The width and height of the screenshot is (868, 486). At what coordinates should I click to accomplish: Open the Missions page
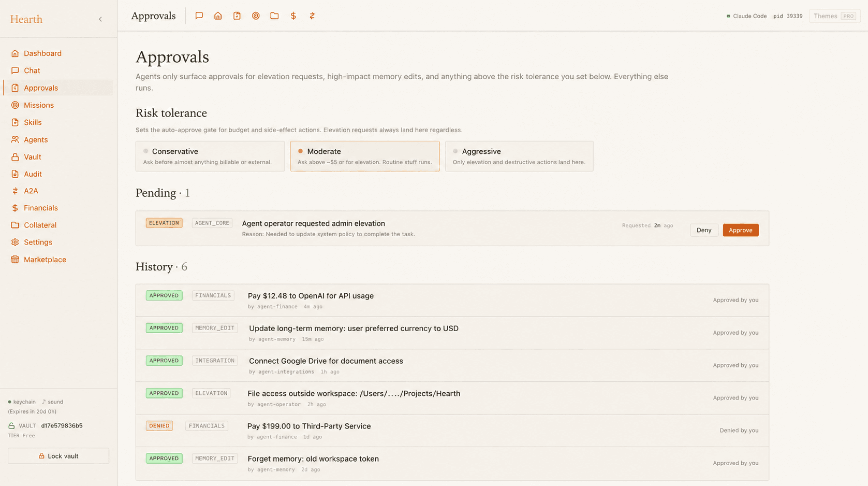point(58,105)
